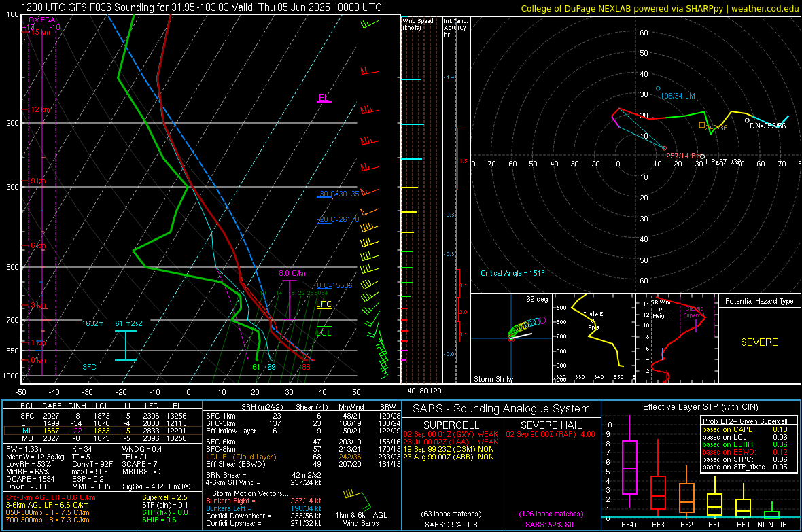
Task: Click the DN=253/56 Corfidi downshear marker
Action: [747, 121]
